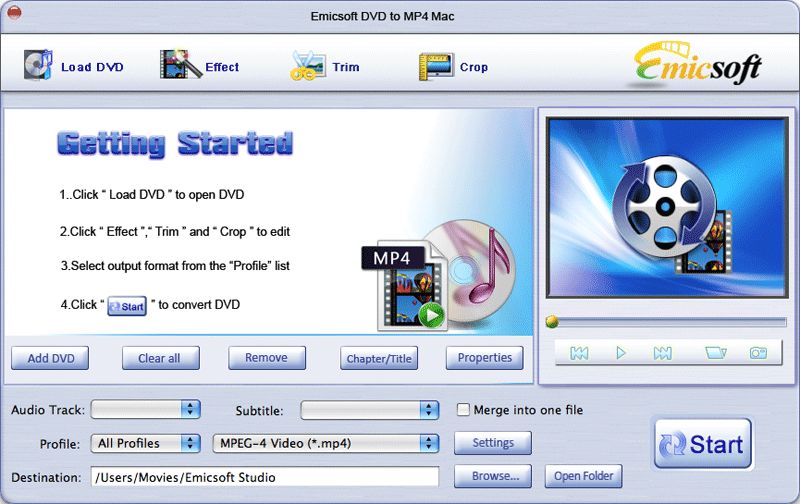
Task: Click the Getting Started heading
Action: [176, 143]
